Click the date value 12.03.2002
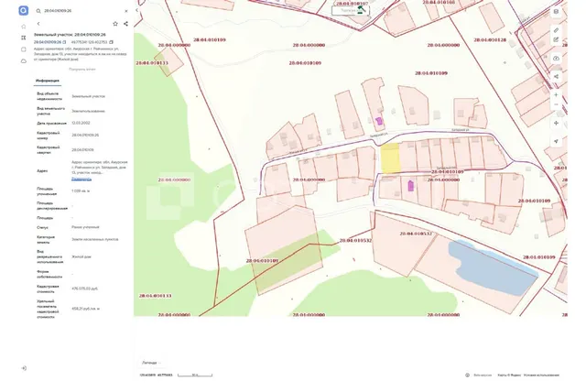Image resolution: width=586 pixels, height=392 pixels. [81, 123]
